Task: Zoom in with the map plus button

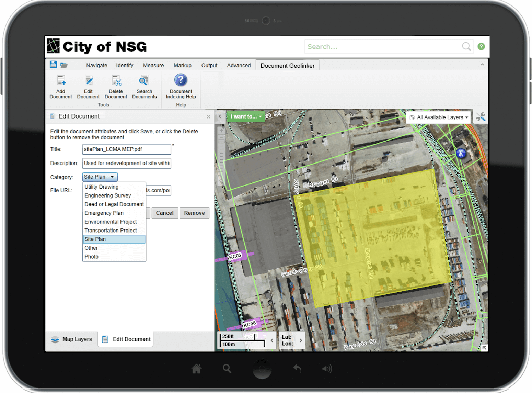Action: coord(221,131)
